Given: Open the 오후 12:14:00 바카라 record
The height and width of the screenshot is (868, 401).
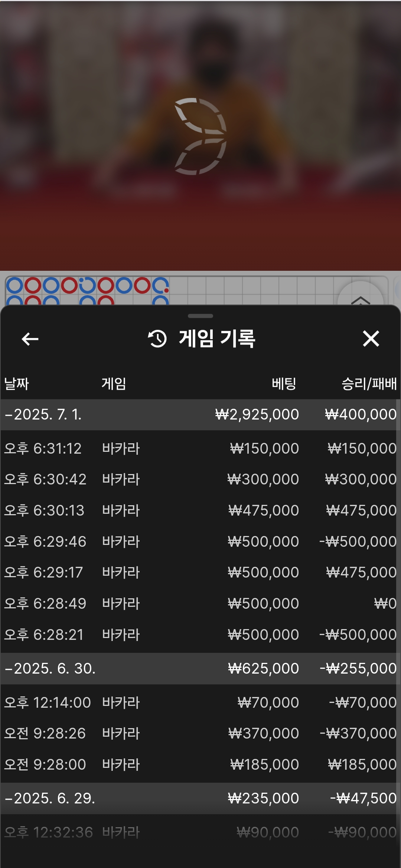Looking at the screenshot, I should pyautogui.click(x=200, y=703).
